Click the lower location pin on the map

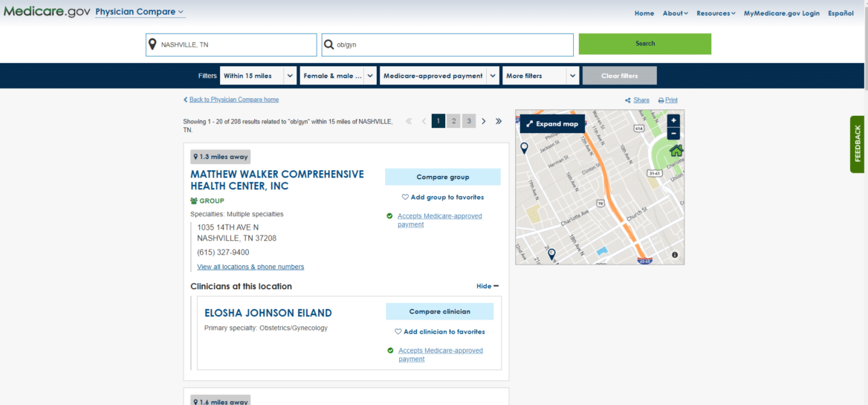(551, 254)
